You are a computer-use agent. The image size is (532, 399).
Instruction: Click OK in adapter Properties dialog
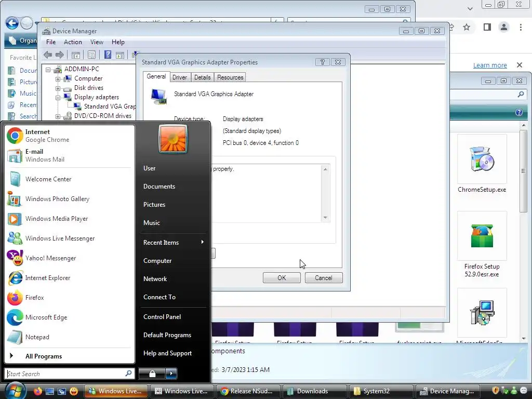tap(282, 278)
